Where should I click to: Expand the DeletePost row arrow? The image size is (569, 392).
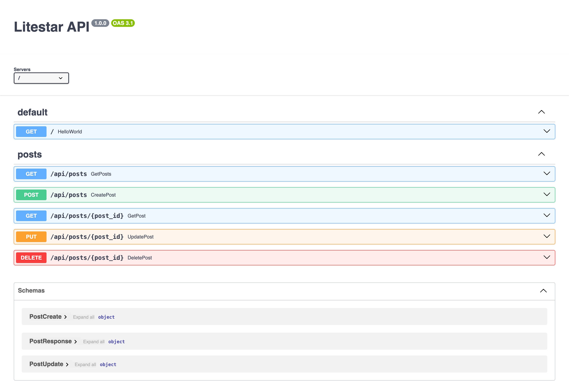(547, 257)
